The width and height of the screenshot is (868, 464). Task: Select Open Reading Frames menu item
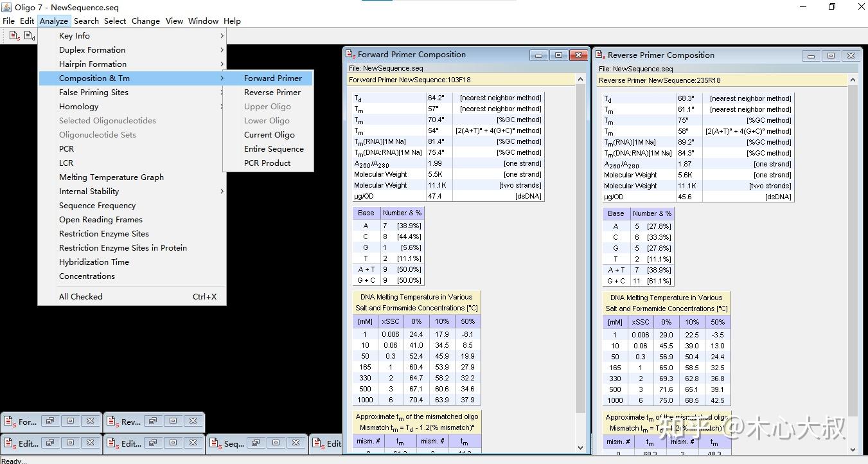click(132, 220)
